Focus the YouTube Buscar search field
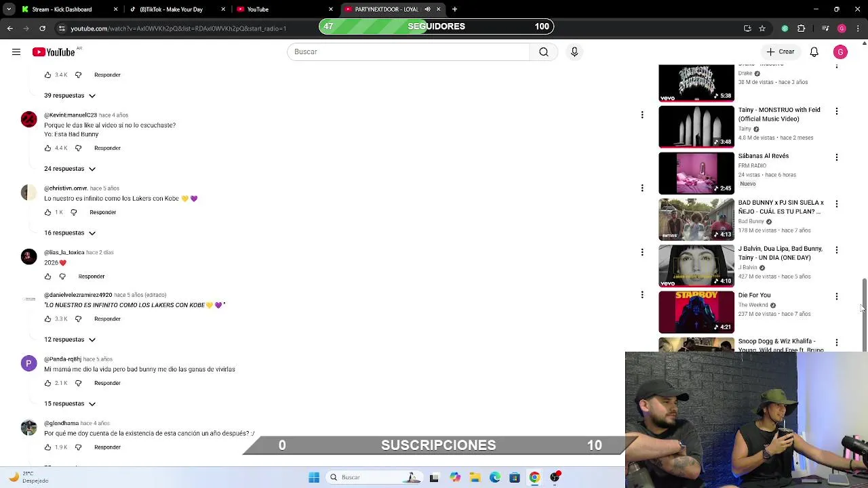868x488 pixels. (x=408, y=52)
